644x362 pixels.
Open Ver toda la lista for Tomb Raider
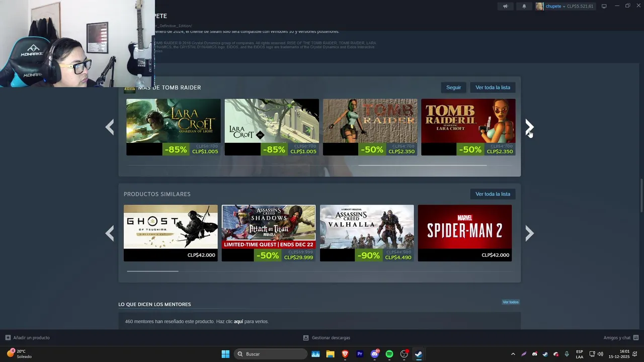[x=493, y=87]
